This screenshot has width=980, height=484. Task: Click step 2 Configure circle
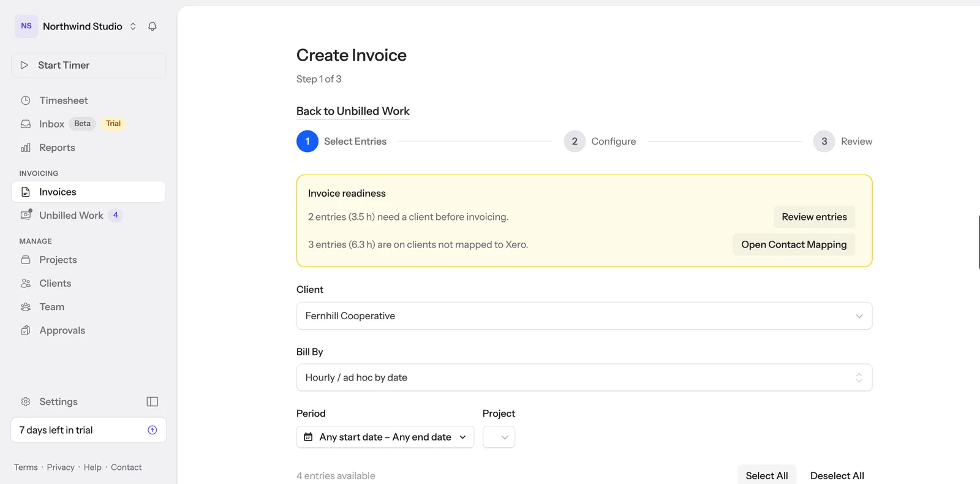(x=575, y=142)
